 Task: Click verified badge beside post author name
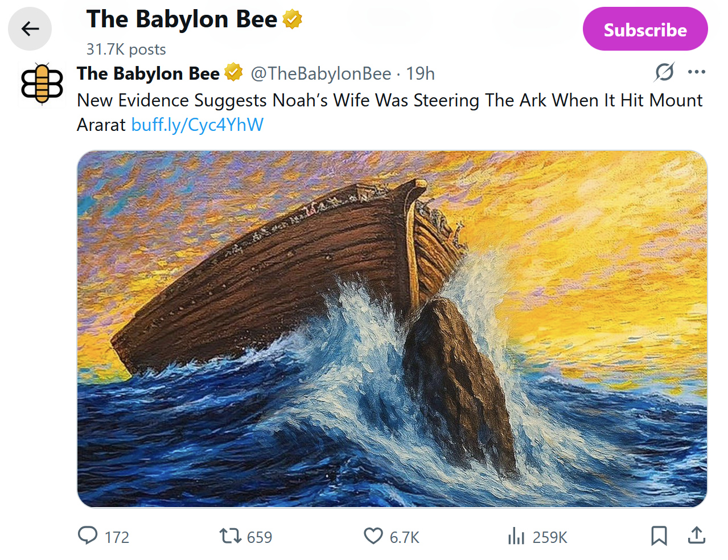[233, 73]
